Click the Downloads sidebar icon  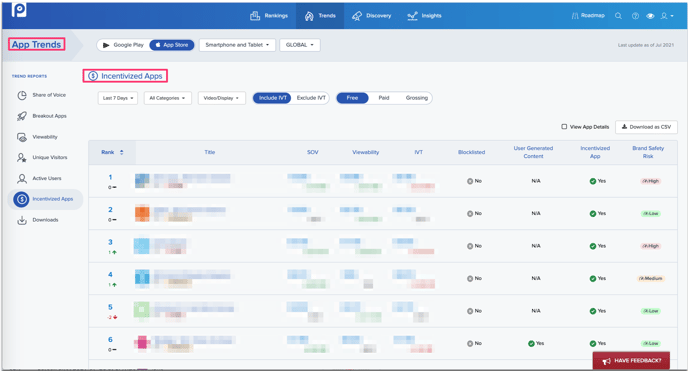point(22,220)
